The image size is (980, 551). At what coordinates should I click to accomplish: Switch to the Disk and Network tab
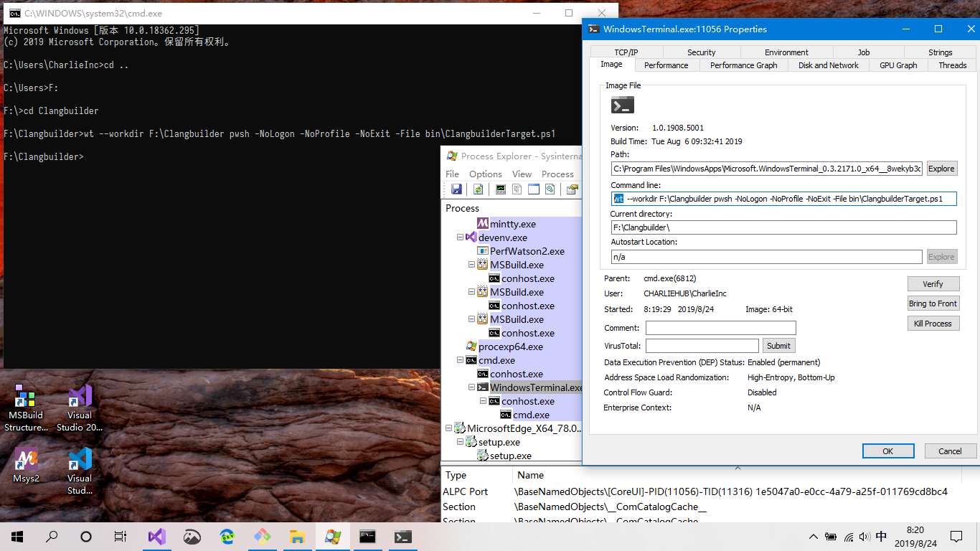pyautogui.click(x=829, y=65)
